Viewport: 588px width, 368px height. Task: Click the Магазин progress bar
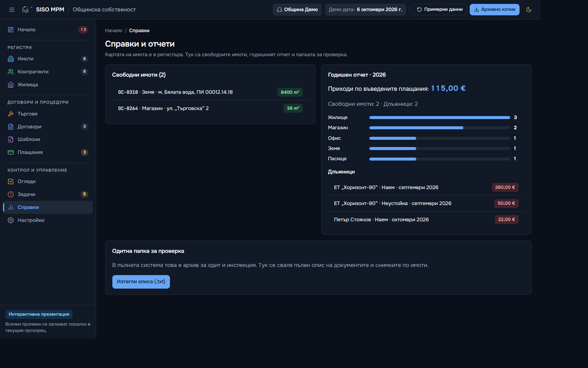439,128
